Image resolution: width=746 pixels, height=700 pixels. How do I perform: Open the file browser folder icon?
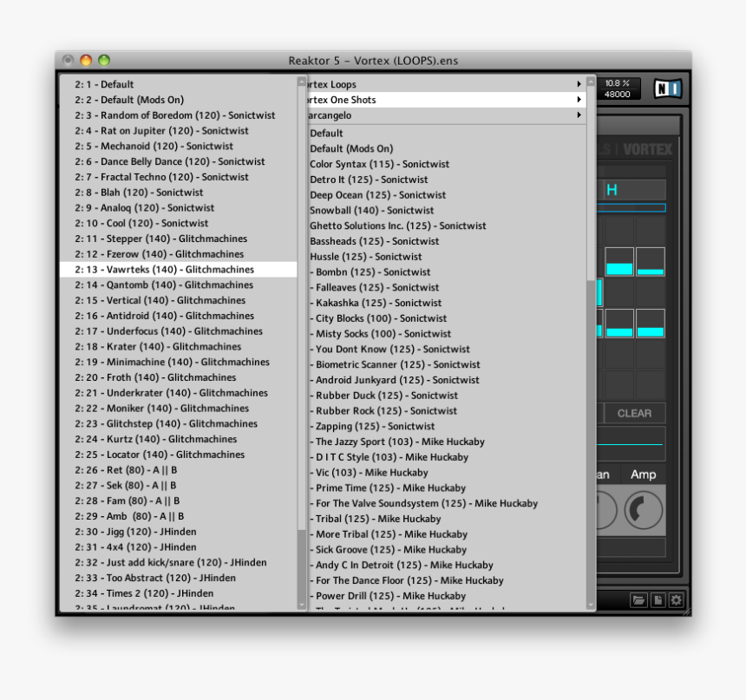click(638, 599)
